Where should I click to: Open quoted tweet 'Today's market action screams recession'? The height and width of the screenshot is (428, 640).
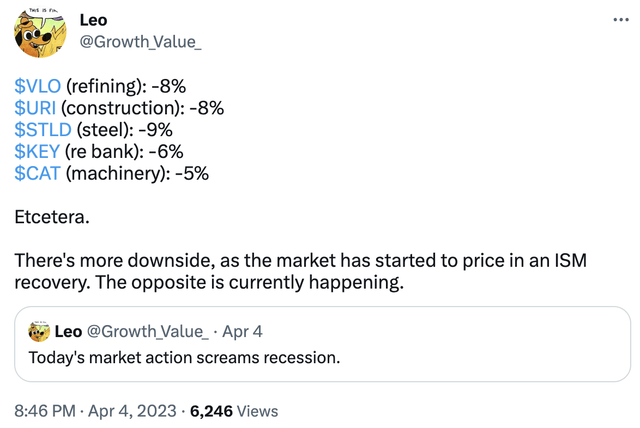point(322,344)
